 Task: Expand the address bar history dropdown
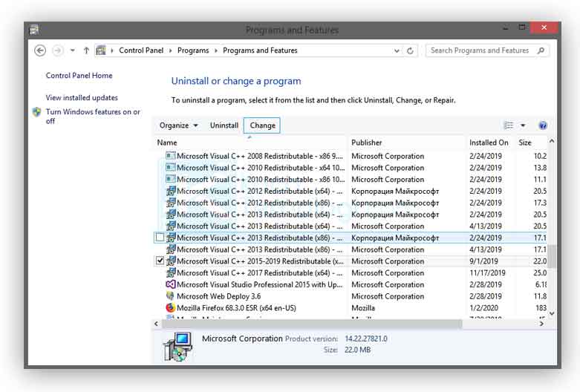(x=397, y=50)
